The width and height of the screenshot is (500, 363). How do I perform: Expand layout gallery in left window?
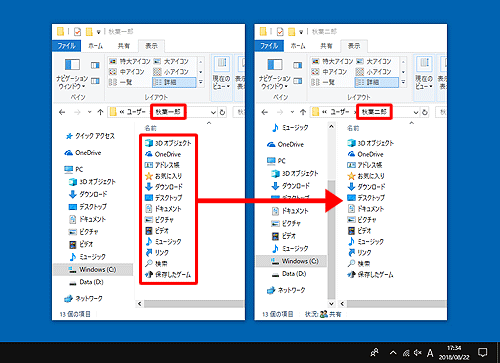pos(201,82)
